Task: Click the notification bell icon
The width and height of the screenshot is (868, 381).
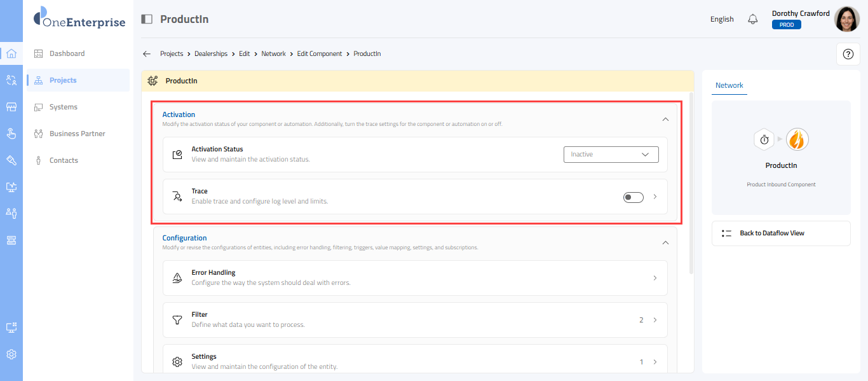Action: coord(753,19)
